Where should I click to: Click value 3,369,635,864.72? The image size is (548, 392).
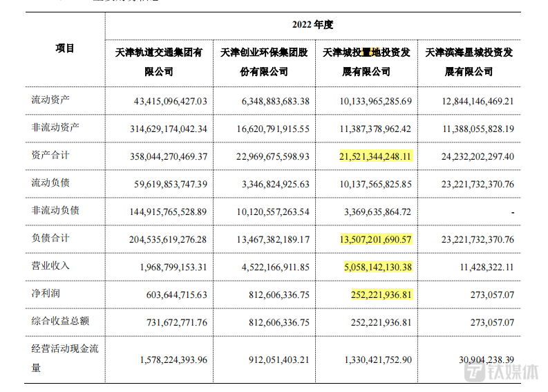click(377, 212)
